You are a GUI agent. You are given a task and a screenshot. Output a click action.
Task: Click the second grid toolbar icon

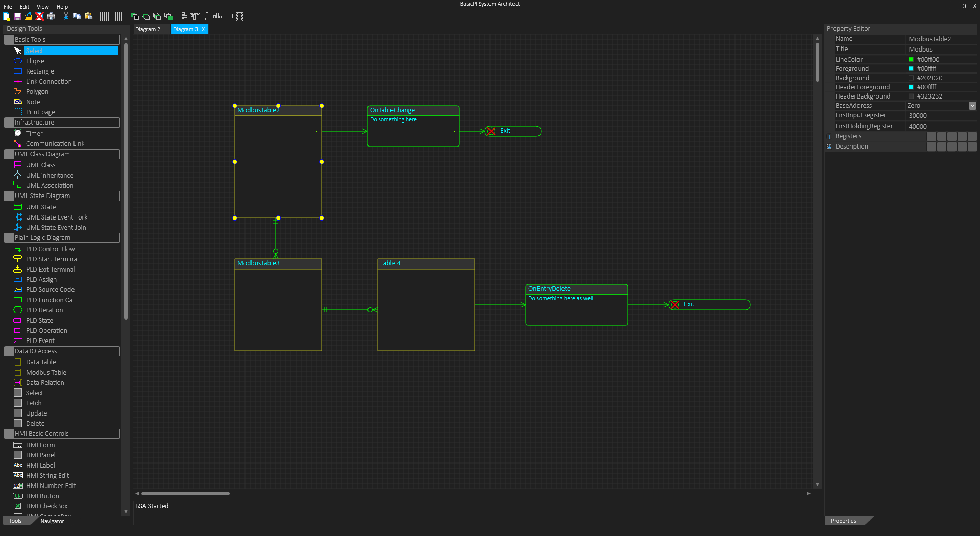[119, 16]
